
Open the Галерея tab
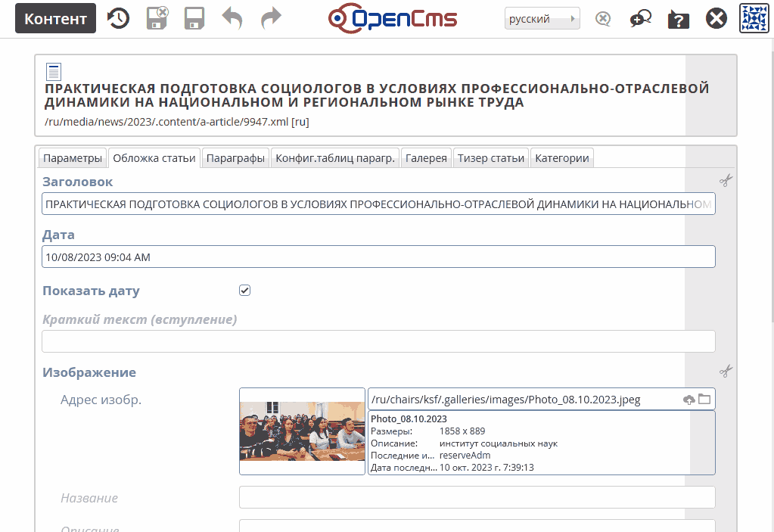click(427, 158)
